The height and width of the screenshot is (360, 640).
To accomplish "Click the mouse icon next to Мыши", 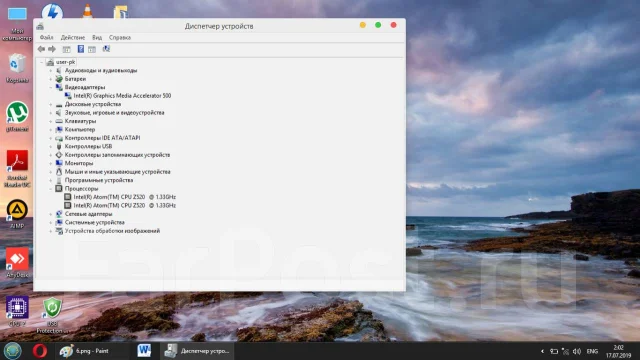I will click(x=59, y=172).
